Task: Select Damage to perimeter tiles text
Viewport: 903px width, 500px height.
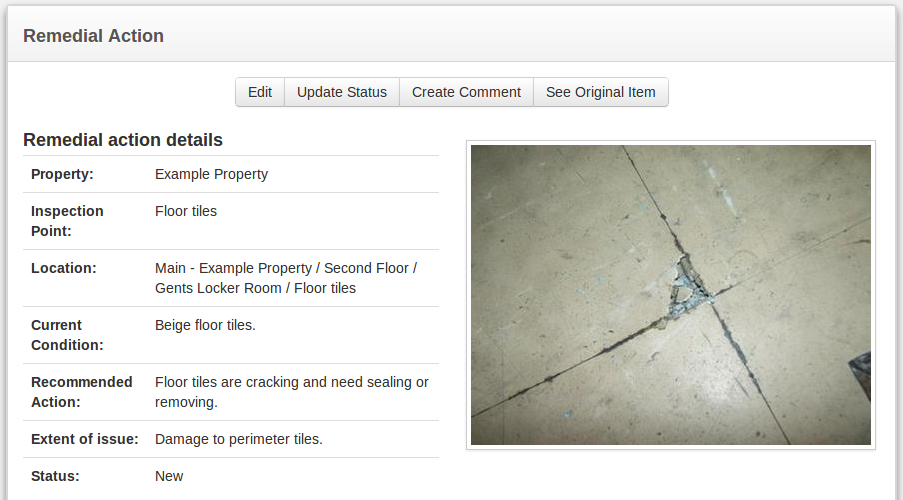Action: click(x=238, y=439)
